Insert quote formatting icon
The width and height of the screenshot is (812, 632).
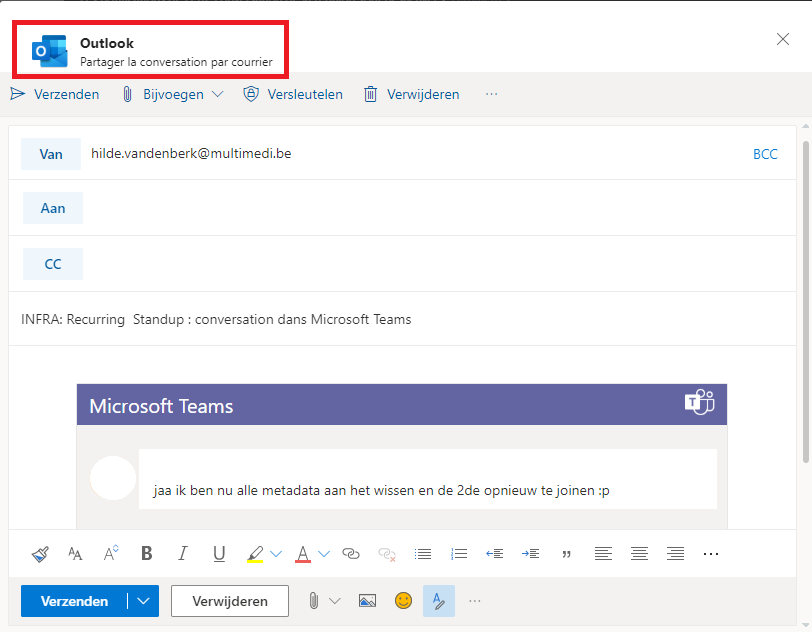click(x=567, y=554)
